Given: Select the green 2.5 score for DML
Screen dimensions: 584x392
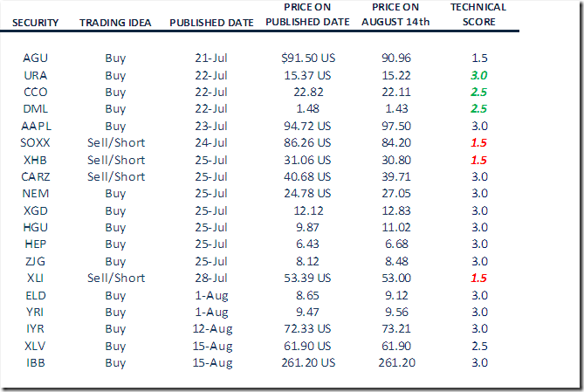Looking at the screenshot, I should click(x=478, y=109).
